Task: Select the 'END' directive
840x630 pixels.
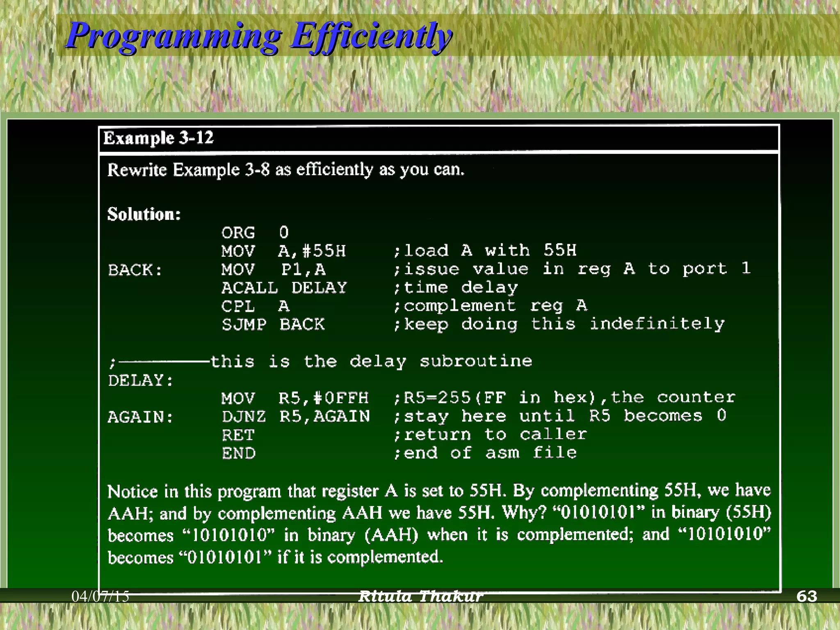Action: (x=238, y=453)
